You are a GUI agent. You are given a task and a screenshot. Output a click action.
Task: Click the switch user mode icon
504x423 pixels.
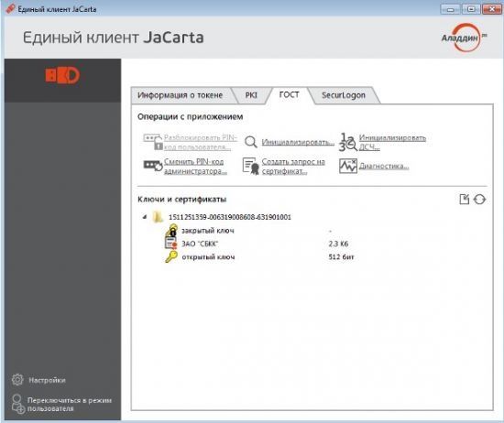click(x=17, y=404)
